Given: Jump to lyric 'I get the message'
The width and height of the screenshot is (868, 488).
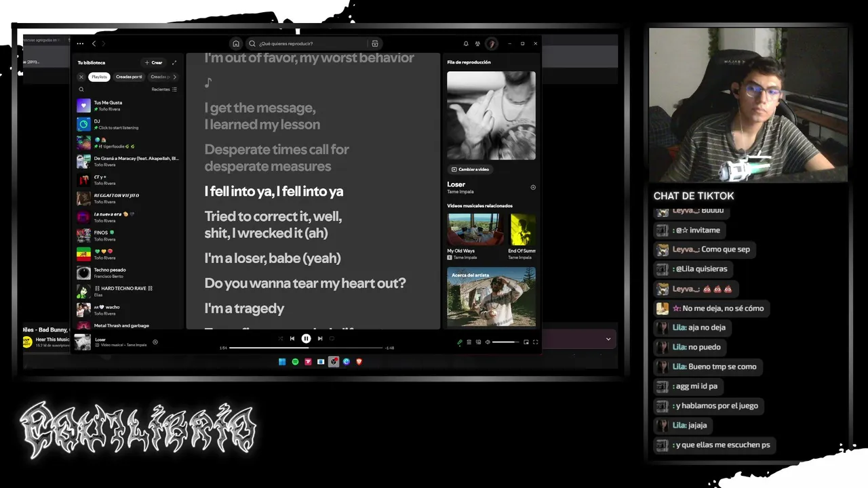Looking at the screenshot, I should coord(262,116).
